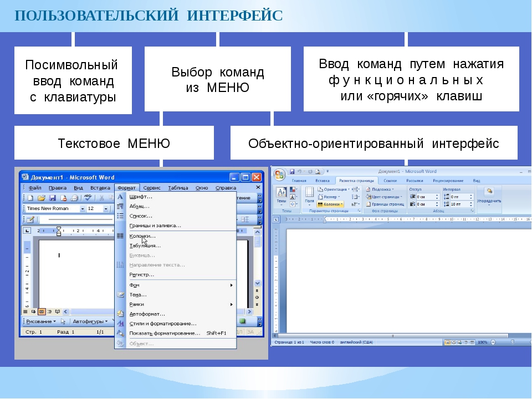
Task: Select web layout view in Word 2007 status bar
Action: pyautogui.click(x=460, y=342)
